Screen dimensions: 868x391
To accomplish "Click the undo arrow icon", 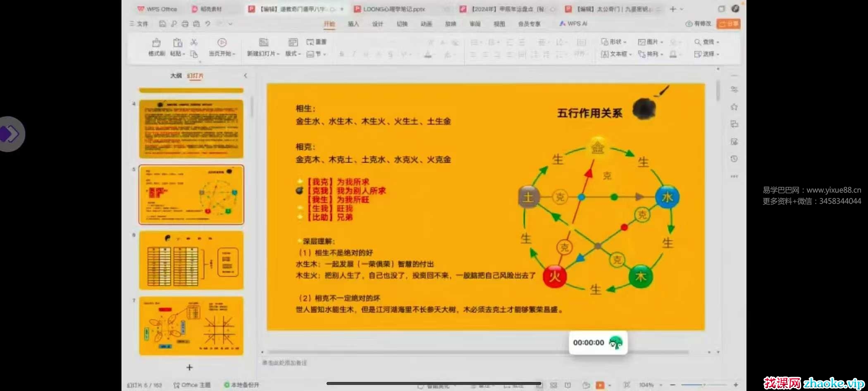I will point(208,24).
